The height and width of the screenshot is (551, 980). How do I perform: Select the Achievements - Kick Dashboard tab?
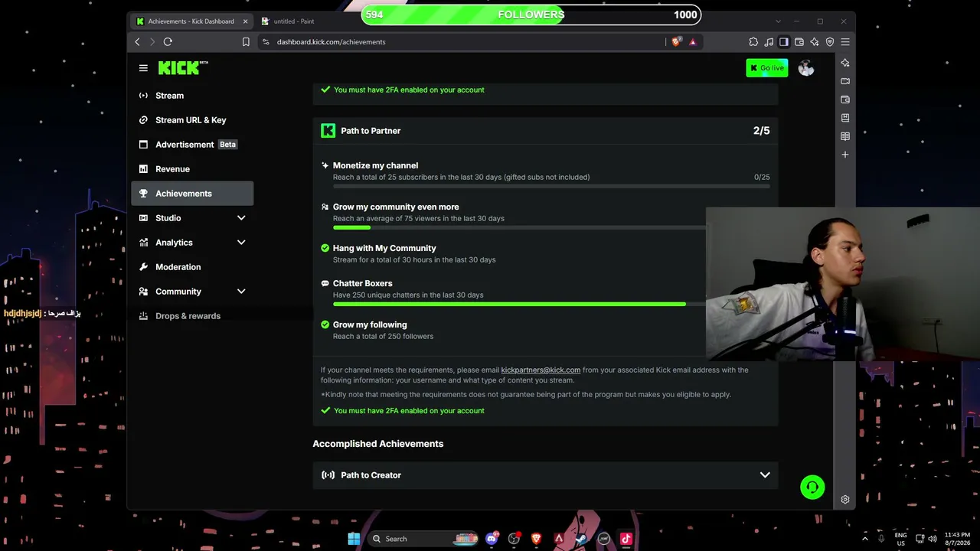click(191, 21)
